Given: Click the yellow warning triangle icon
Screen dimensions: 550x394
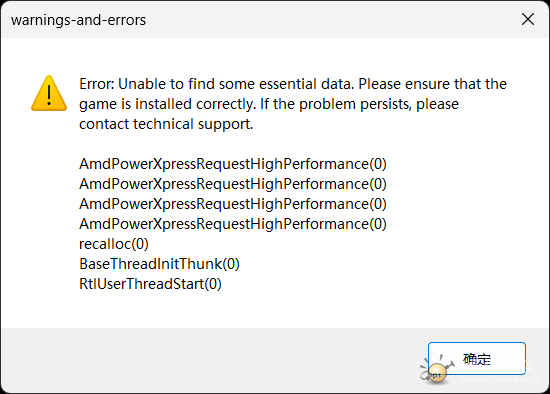Looking at the screenshot, I should pos(49,94).
